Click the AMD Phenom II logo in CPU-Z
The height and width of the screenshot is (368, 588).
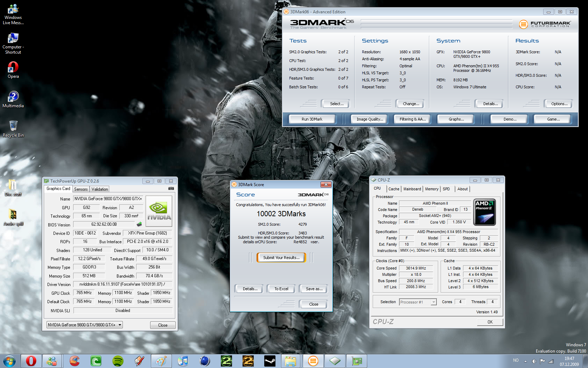pos(484,212)
